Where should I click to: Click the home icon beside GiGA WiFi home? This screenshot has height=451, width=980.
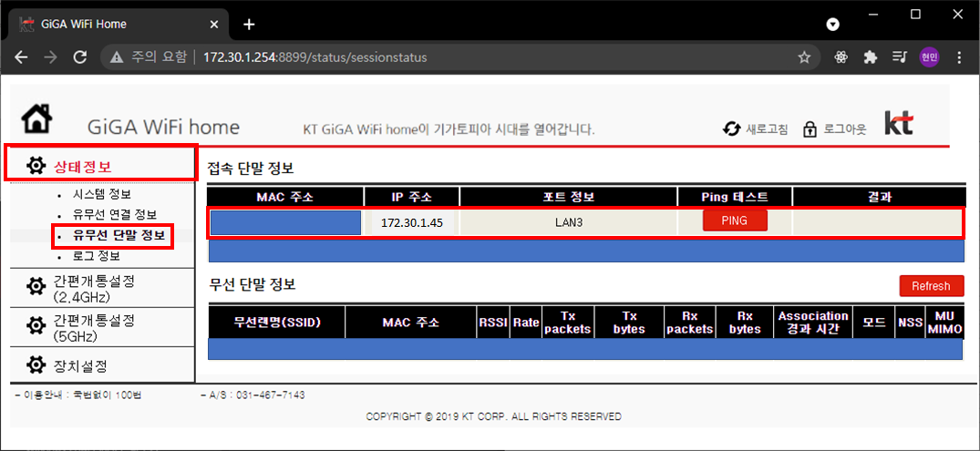coord(36,118)
